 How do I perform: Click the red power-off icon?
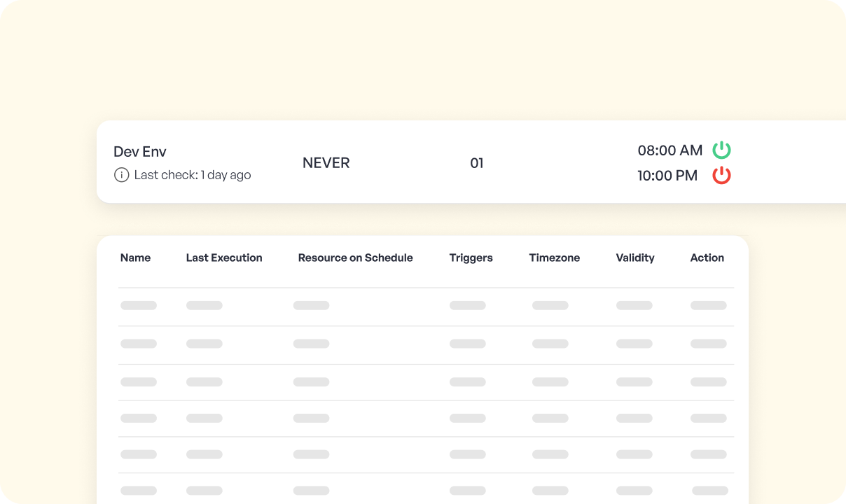tap(721, 176)
